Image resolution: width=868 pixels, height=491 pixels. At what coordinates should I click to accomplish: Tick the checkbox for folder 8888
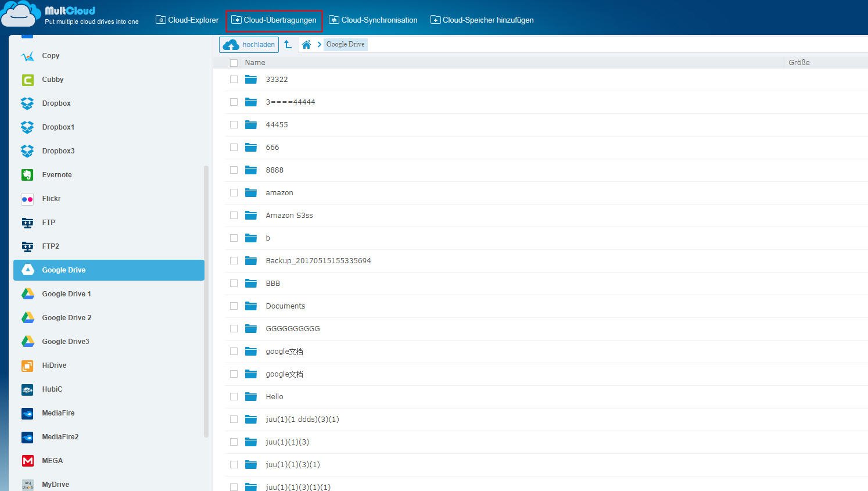(x=234, y=170)
